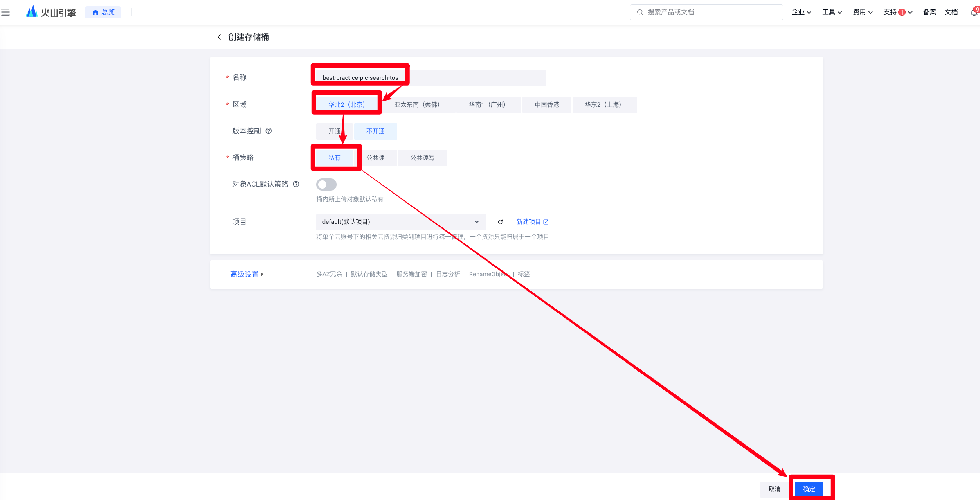This screenshot has width=980, height=500.
Task: Select region 中国香港
Action: coord(547,105)
